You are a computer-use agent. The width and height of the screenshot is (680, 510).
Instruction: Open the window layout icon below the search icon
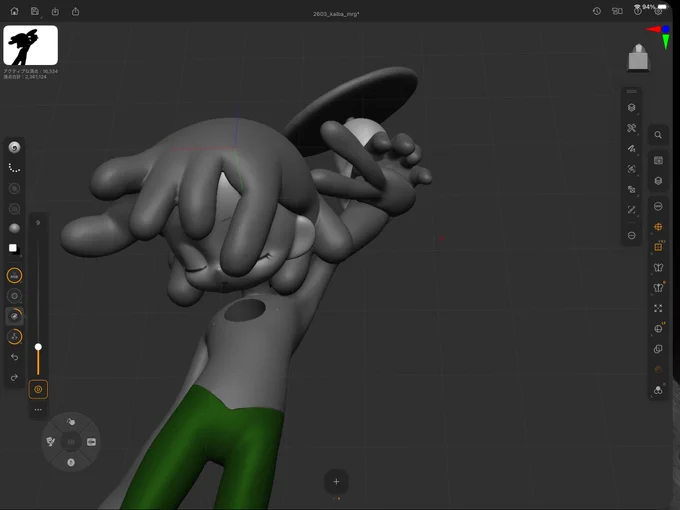pos(658,160)
